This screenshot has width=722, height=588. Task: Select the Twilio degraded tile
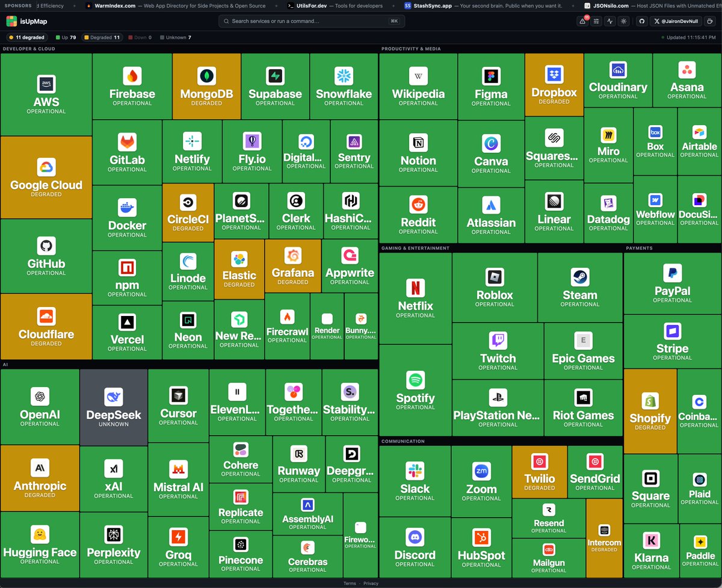[x=540, y=472]
